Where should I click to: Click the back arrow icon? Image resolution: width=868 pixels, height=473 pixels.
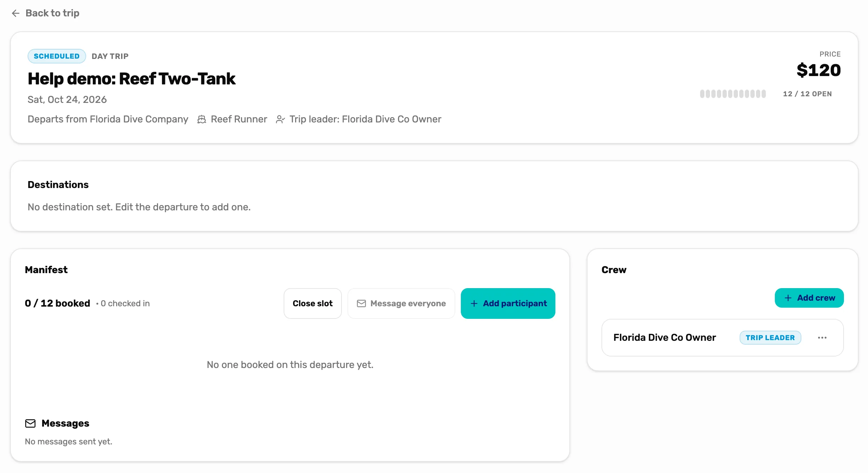(x=16, y=13)
